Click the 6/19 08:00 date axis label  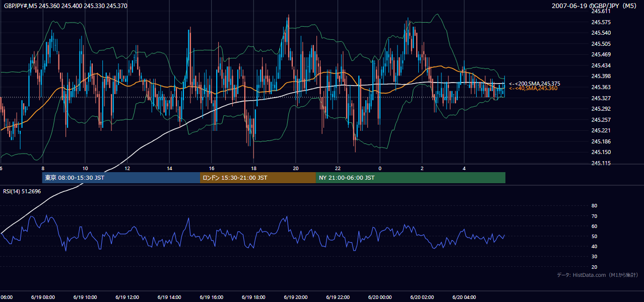43,297
